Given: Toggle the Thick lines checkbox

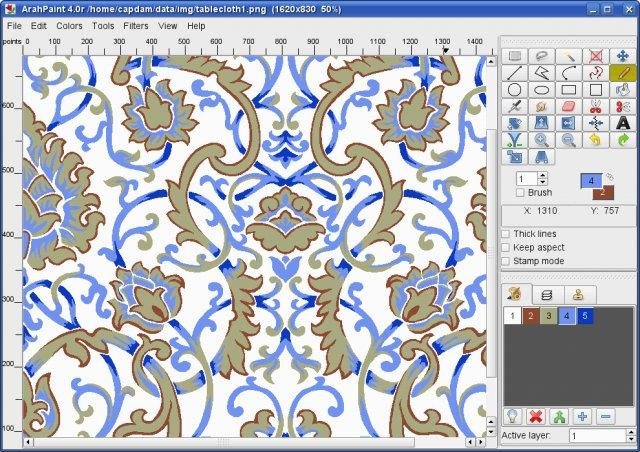Looking at the screenshot, I should click(x=505, y=234).
